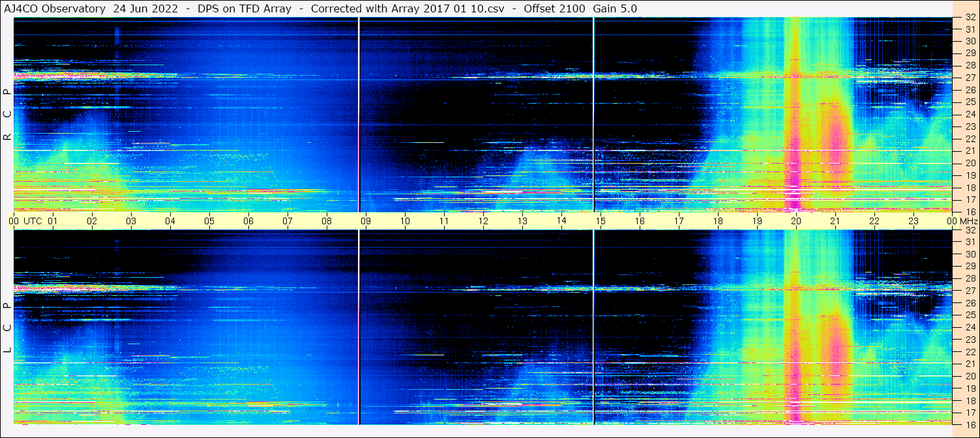Click the 29 MHz tick of the LCP panel

pyautogui.click(x=970, y=267)
